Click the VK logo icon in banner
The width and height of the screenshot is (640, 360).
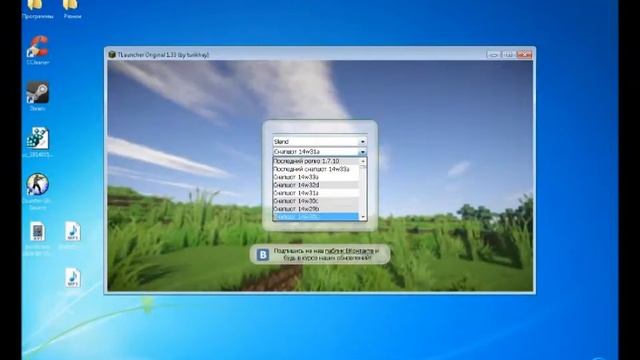pos(262,255)
